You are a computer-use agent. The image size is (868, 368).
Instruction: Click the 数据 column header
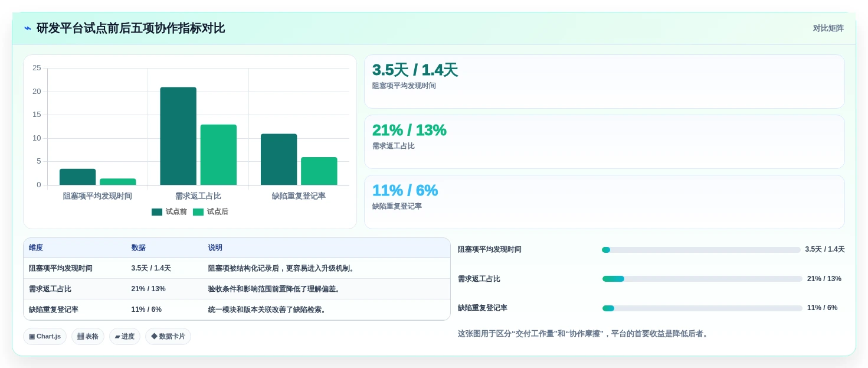pyautogui.click(x=139, y=248)
